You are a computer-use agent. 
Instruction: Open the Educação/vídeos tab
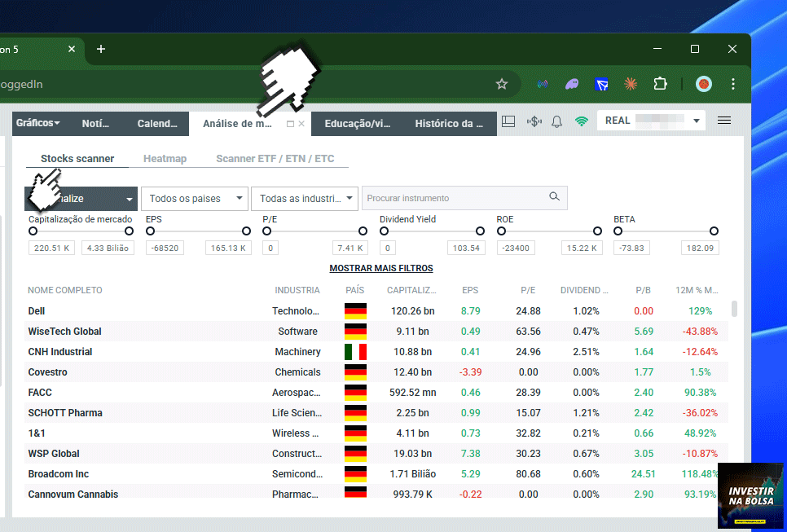[358, 124]
